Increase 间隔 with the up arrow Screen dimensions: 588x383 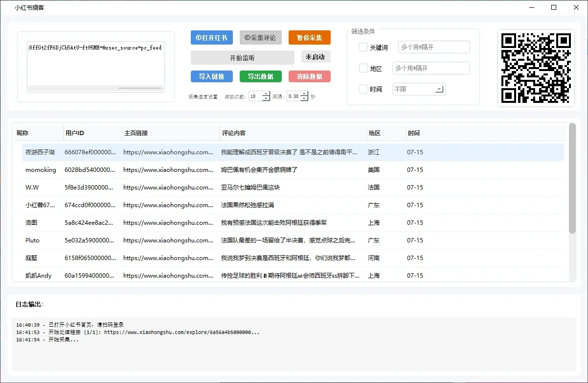304,94
